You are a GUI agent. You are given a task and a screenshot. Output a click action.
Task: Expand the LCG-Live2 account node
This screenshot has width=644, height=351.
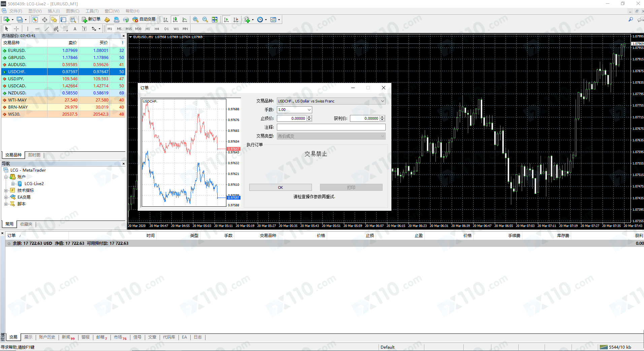tap(13, 184)
